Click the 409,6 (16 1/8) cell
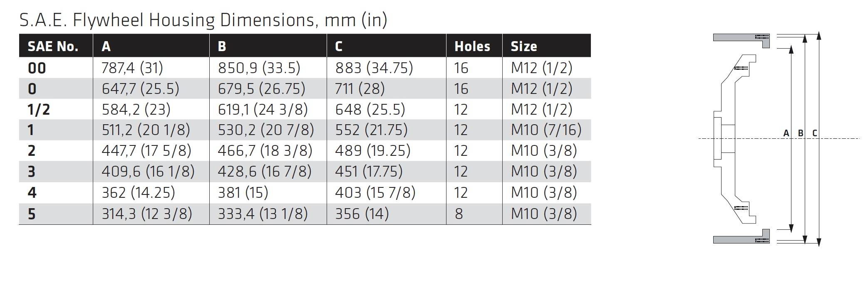Screen dimensions: 868x300 pyautogui.click(x=148, y=172)
